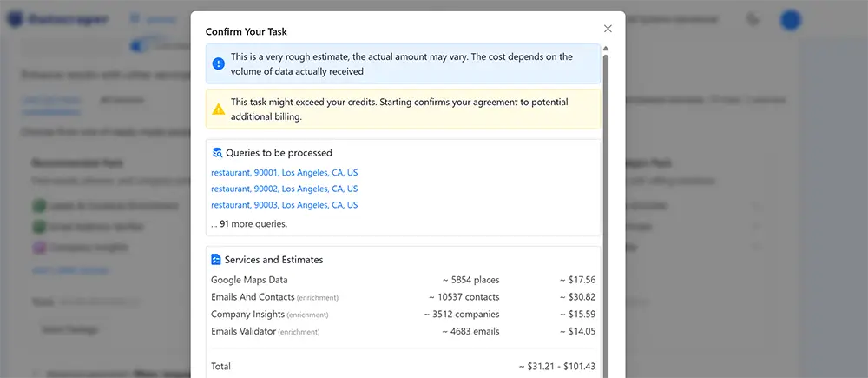Screen dimensions: 868x378
Task: Click the blurred Outscraper logo behind dialog
Action: [58, 19]
